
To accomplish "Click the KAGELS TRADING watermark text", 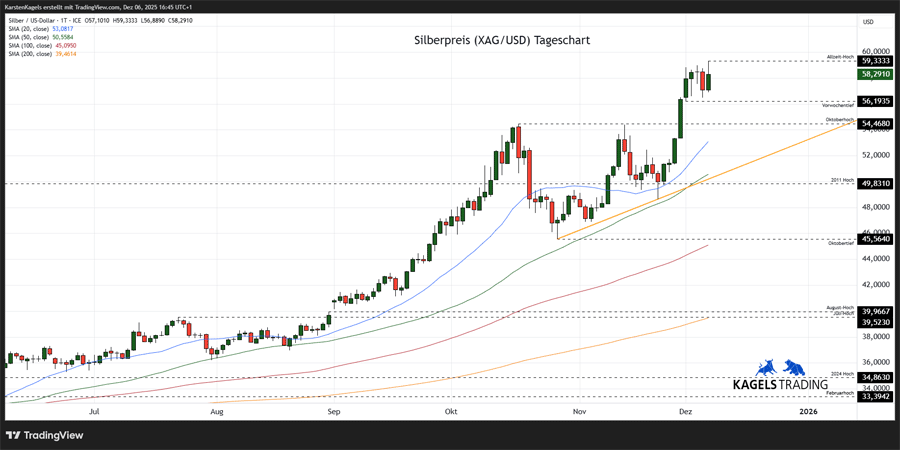I will point(780,384).
